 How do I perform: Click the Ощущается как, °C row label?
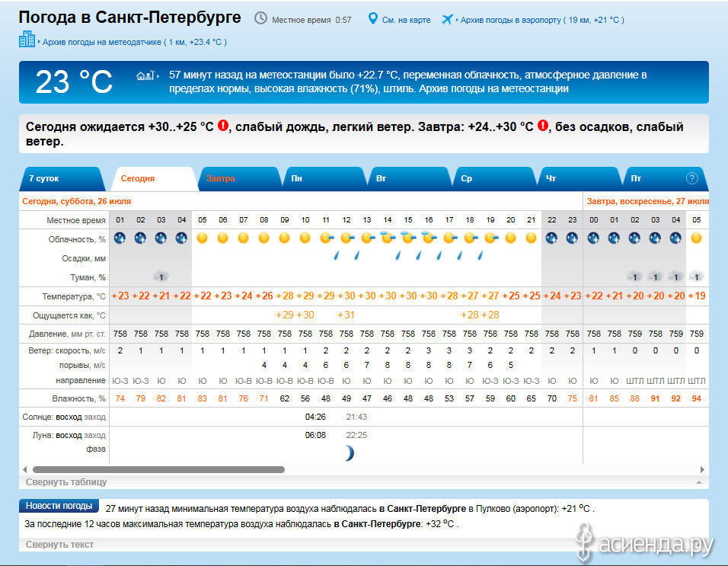pos(69,315)
